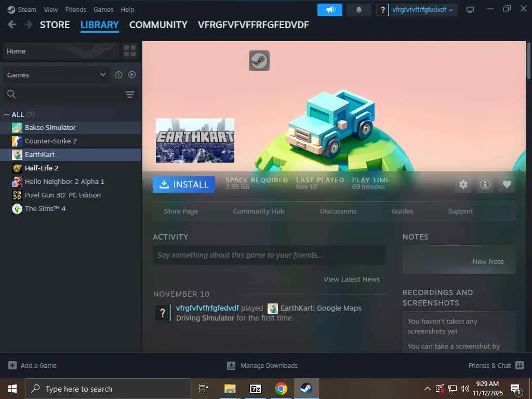The height and width of the screenshot is (399, 532).
Task: Click the library search field
Action: [70, 94]
